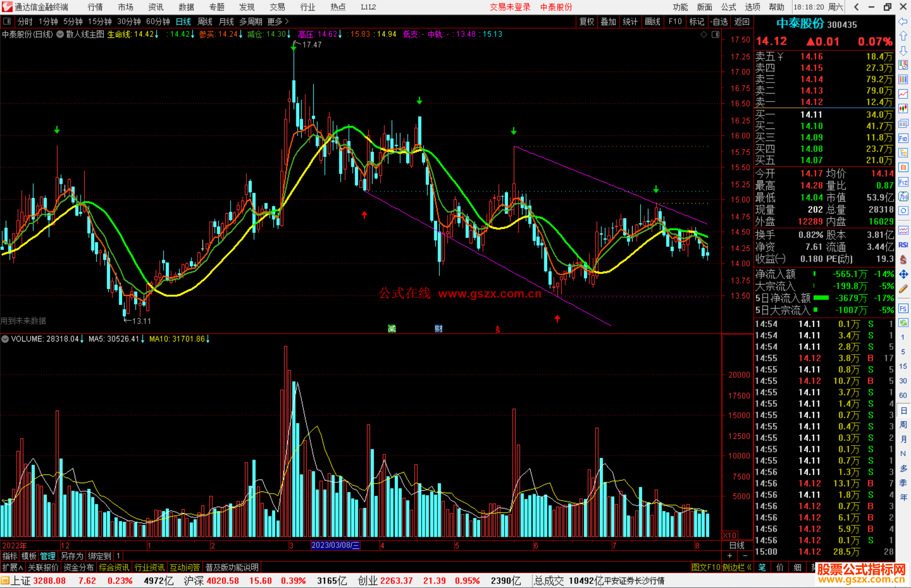Click the 另存为 button
This screenshot has width=911, height=588.
[x=72, y=556]
